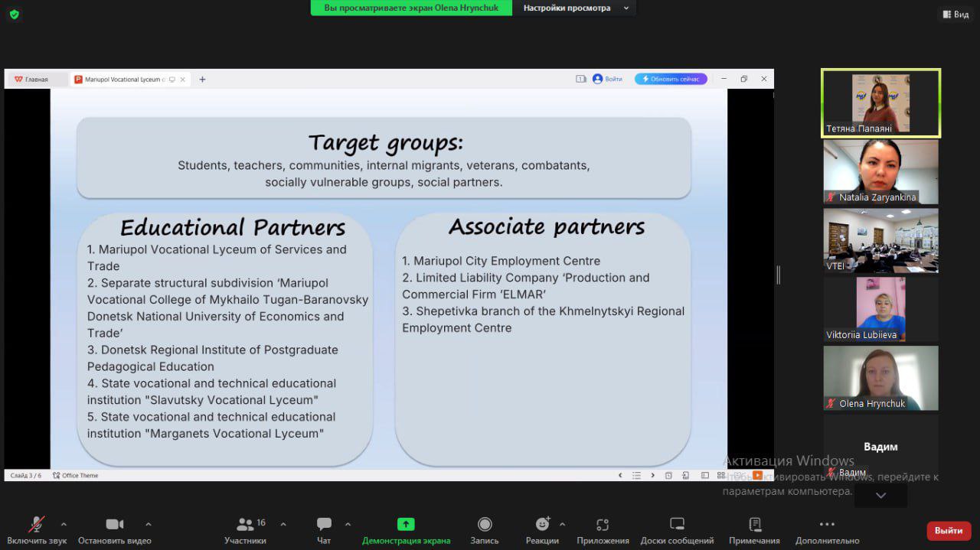Viewport: 980px width, 550px height.
Task: Open a new WPS tab with plus
Action: click(x=202, y=80)
